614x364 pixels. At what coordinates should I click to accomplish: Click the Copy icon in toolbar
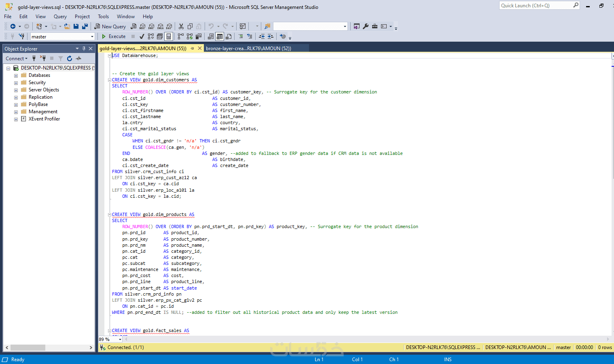(190, 26)
